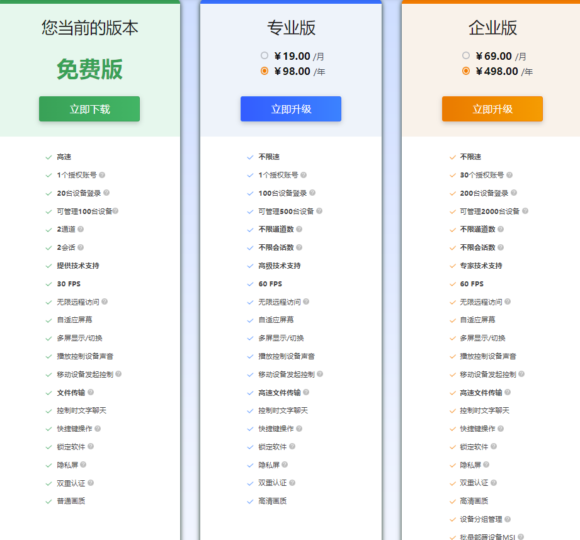Open help icon beside 企业版 双重认证
This screenshot has height=540, width=580.
(x=494, y=483)
